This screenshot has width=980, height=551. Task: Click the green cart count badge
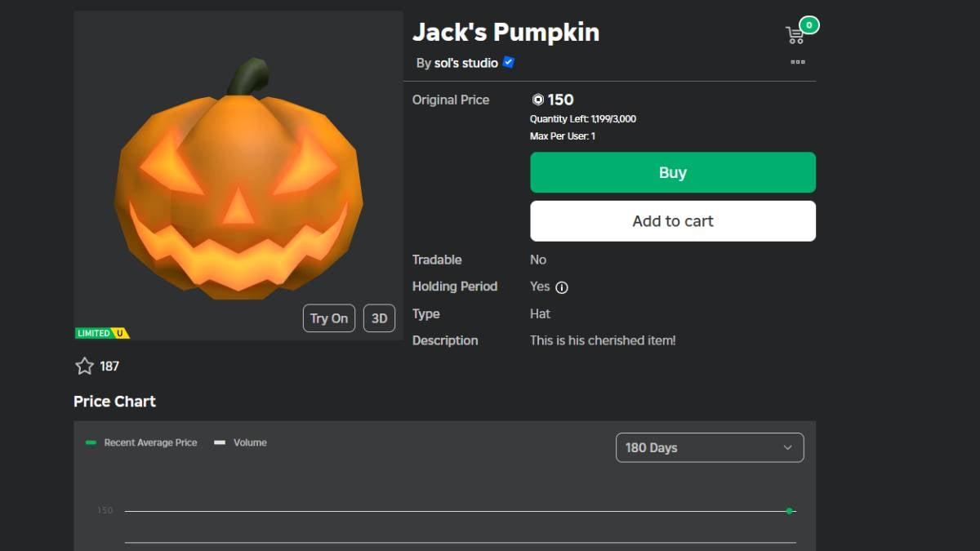(808, 25)
